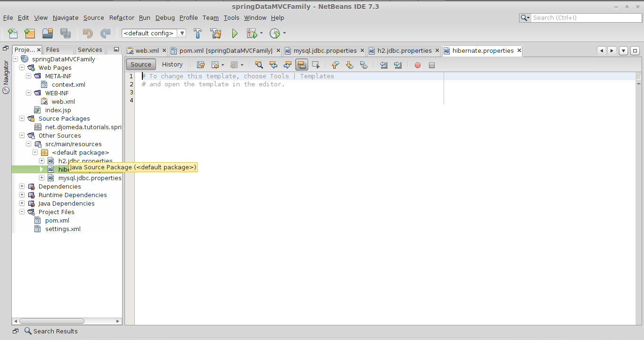This screenshot has height=340, width=644.
Task: Click the Save All toolbar icon
Action: tap(66, 33)
